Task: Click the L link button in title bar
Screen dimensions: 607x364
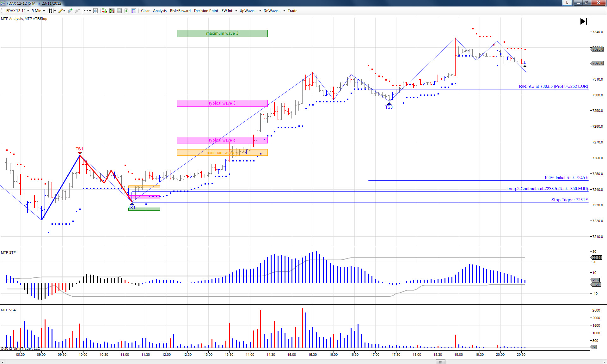Action: click(x=567, y=3)
